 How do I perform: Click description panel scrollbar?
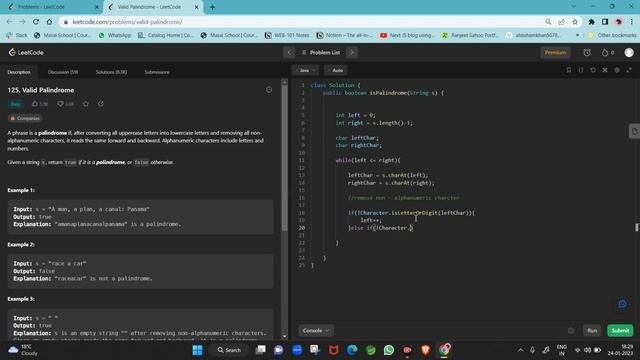pos(284,159)
